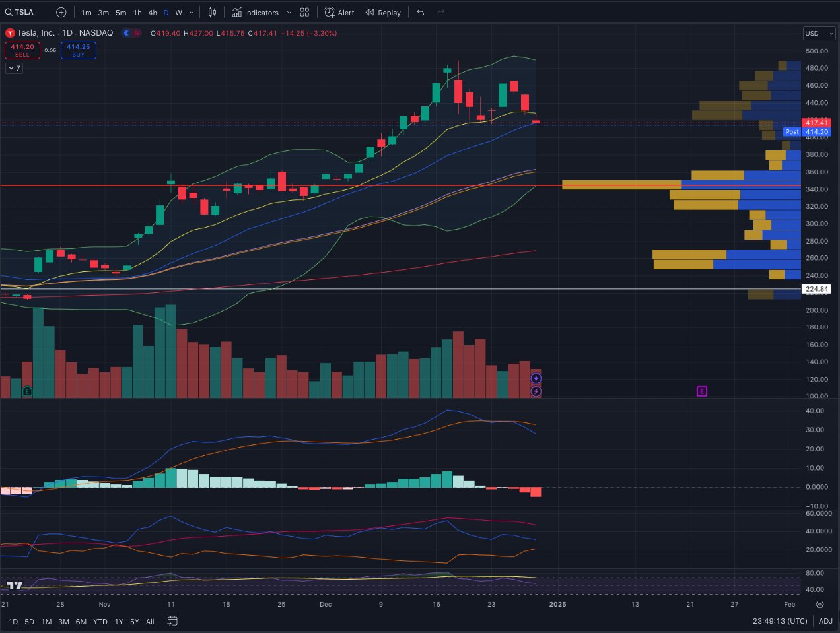Screen dimensions: 840x633
Task: Switch to the 3m interval
Action: coord(104,13)
